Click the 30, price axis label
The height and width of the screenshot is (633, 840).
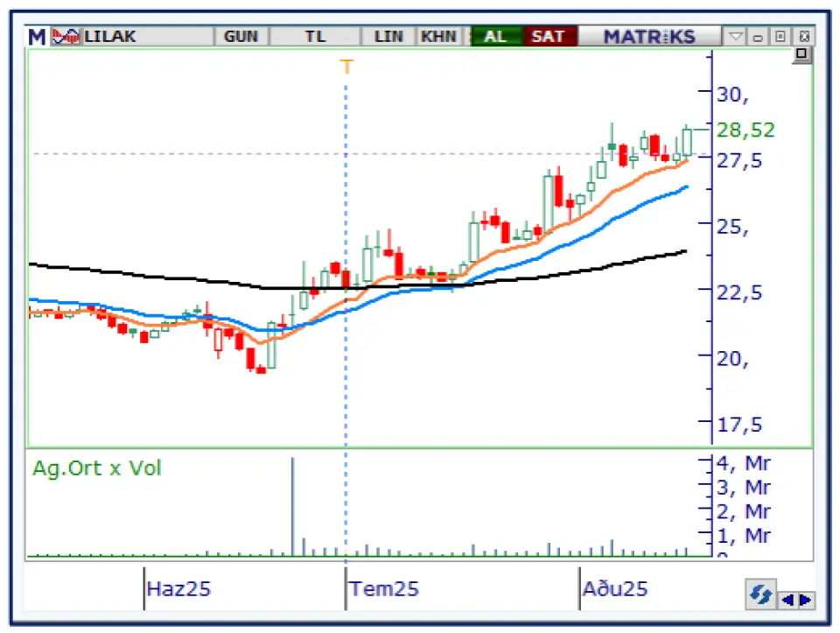tap(732, 95)
